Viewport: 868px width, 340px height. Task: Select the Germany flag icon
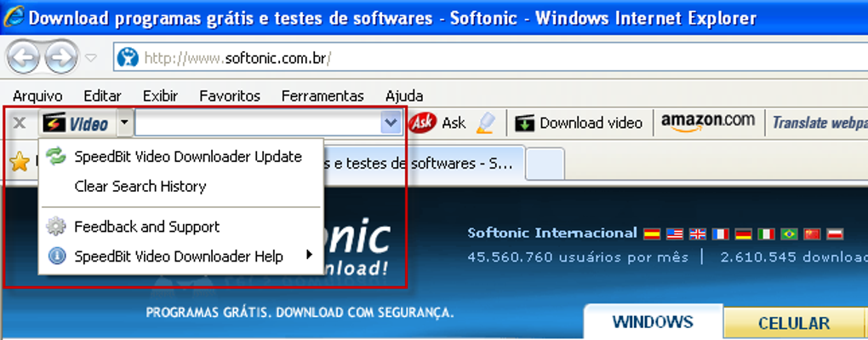pos(743,233)
